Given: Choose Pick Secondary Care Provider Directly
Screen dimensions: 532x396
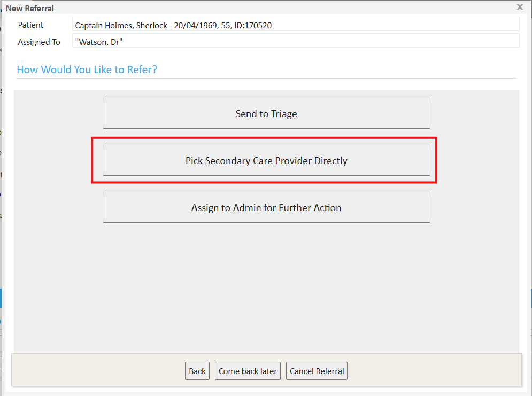Looking at the screenshot, I should pyautogui.click(x=266, y=160).
